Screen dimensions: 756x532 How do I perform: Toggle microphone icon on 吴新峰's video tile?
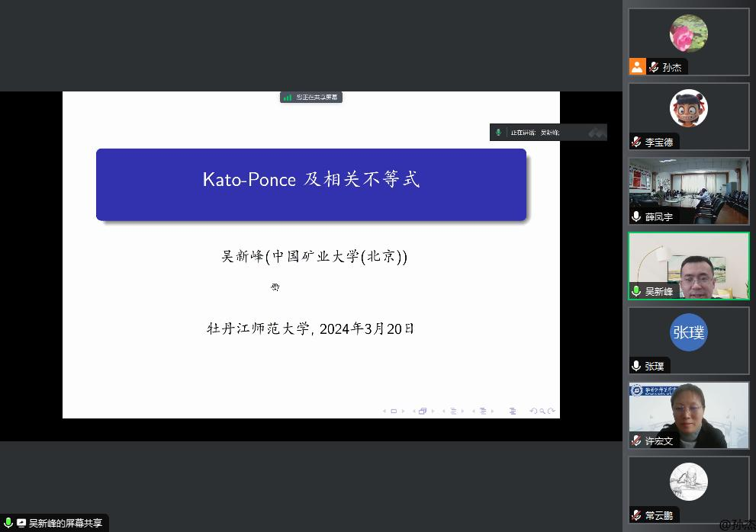coord(636,291)
